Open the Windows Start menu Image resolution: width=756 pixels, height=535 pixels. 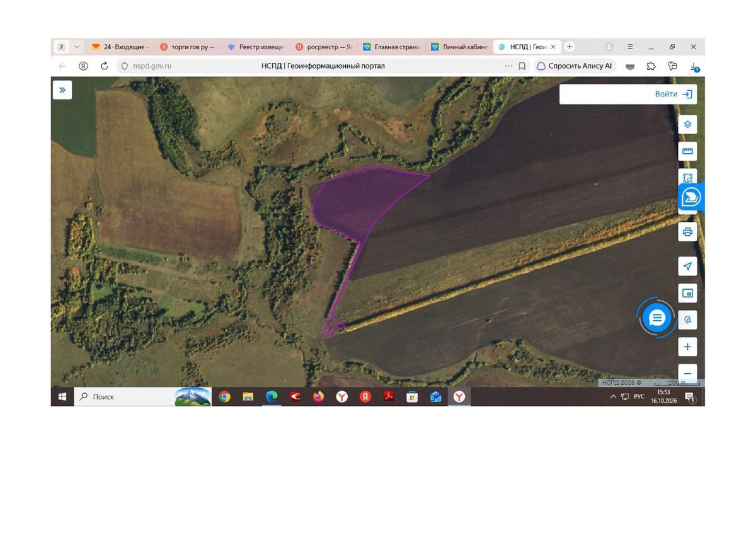pyautogui.click(x=62, y=396)
